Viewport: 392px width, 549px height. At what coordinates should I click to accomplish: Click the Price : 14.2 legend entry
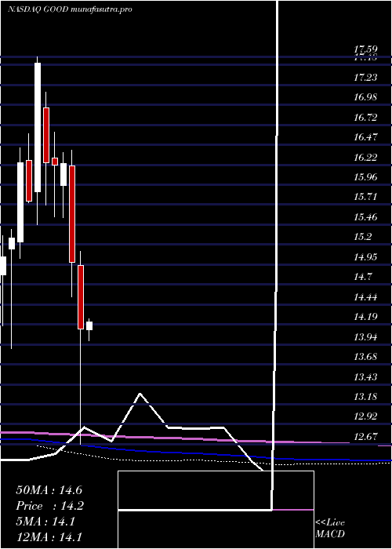[49, 506]
